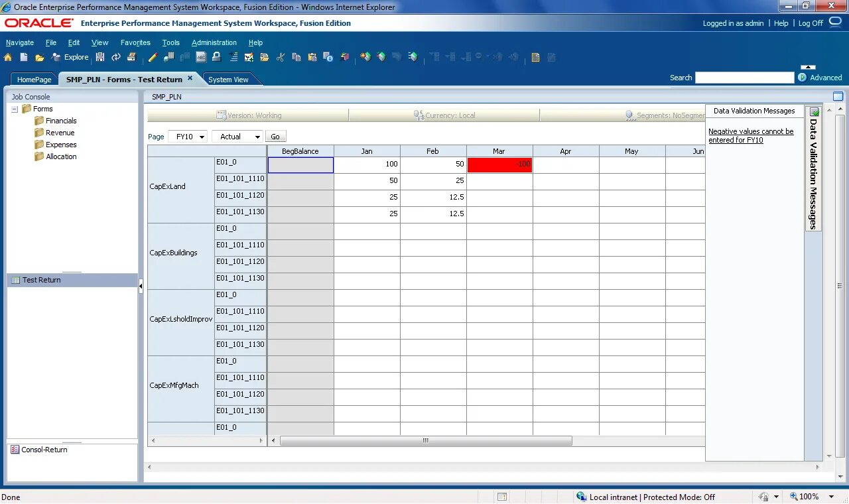
Task: Switch to the System View tab
Action: click(x=228, y=80)
